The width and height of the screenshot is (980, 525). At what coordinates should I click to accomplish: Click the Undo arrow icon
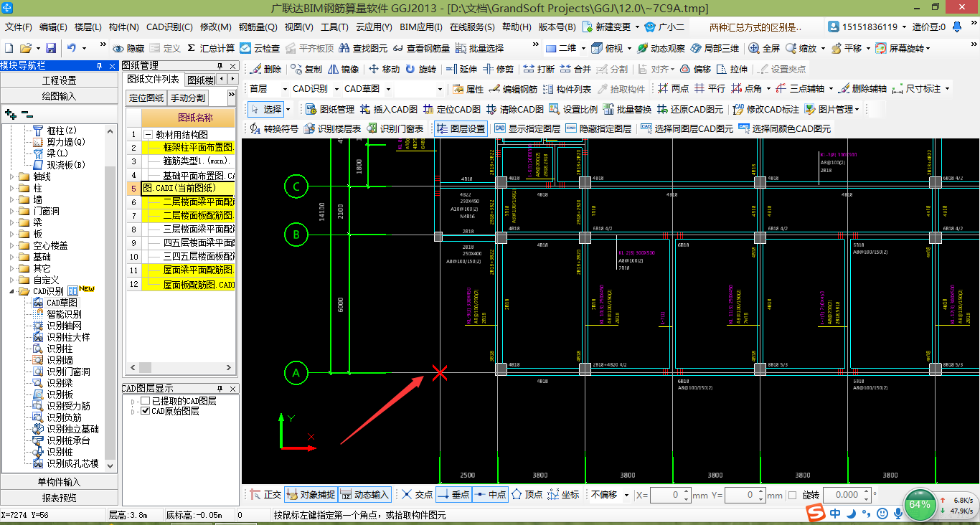click(72, 48)
